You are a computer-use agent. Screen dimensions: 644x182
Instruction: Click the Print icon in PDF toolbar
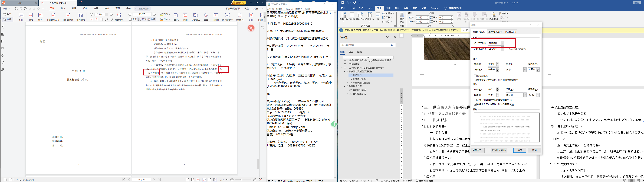[21, 17]
